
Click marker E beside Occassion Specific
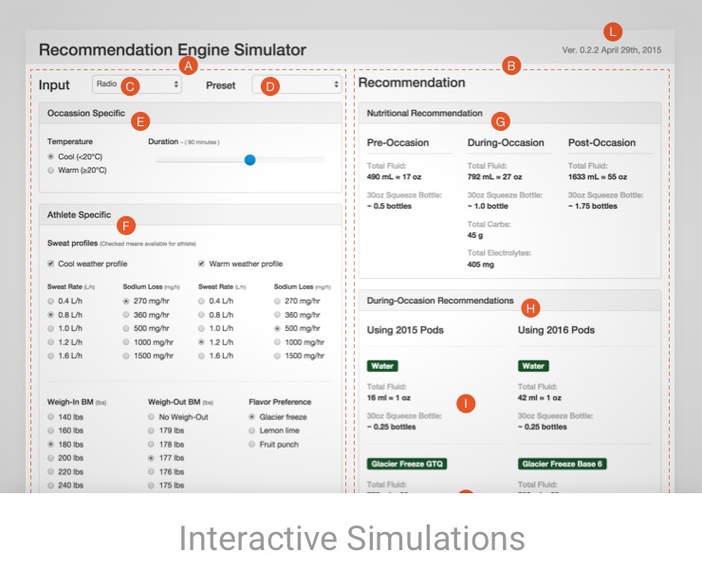coord(139,121)
